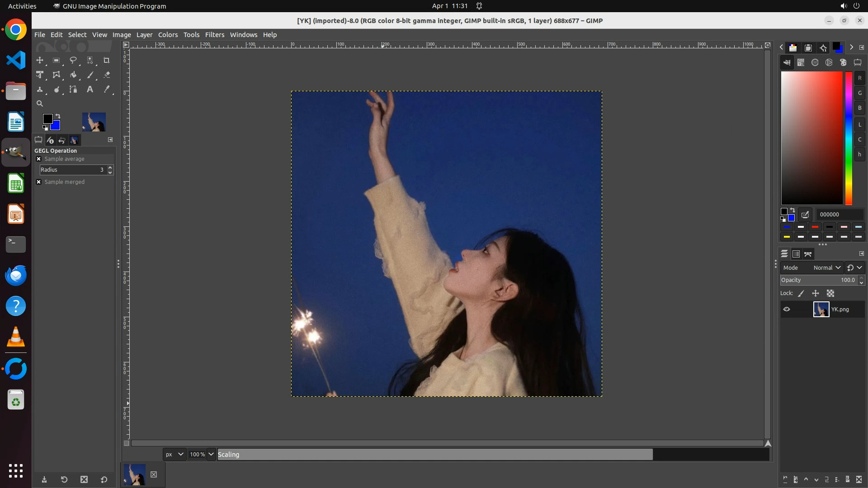Select the Paths tool
This screenshot has width=868, height=488.
[73, 89]
